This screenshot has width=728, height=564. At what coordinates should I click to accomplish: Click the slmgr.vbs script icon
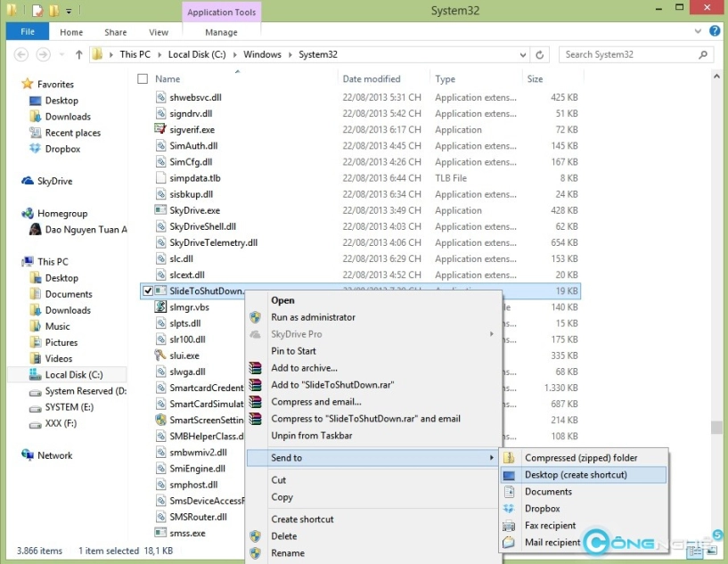(x=160, y=307)
